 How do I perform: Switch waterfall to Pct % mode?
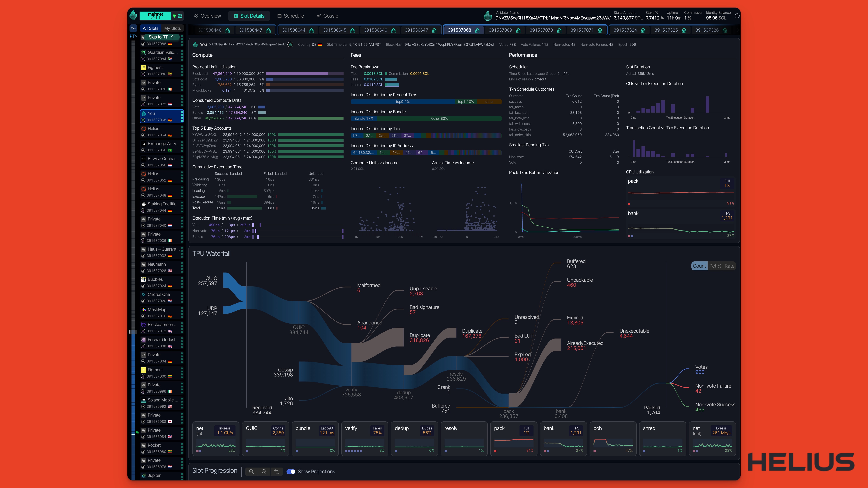[x=715, y=266]
